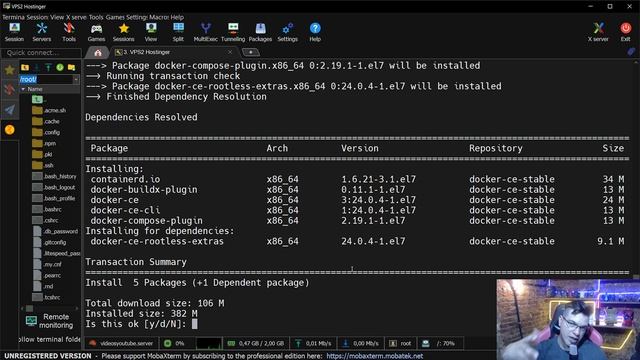640x360 pixels.
Task: Select the .bash_history file
Action: pyautogui.click(x=54, y=176)
